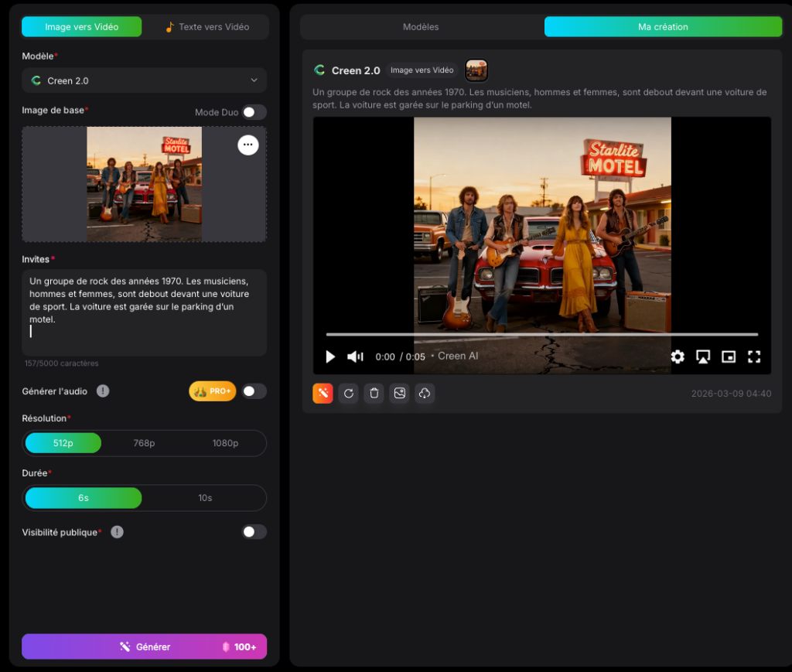Turn on Visibilité publique switch
The image size is (792, 672).
tap(254, 532)
